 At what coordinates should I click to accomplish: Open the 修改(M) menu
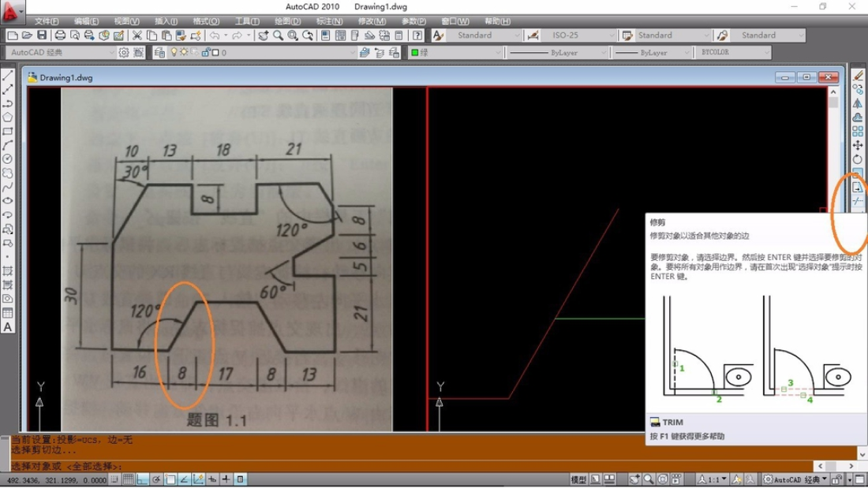point(372,21)
